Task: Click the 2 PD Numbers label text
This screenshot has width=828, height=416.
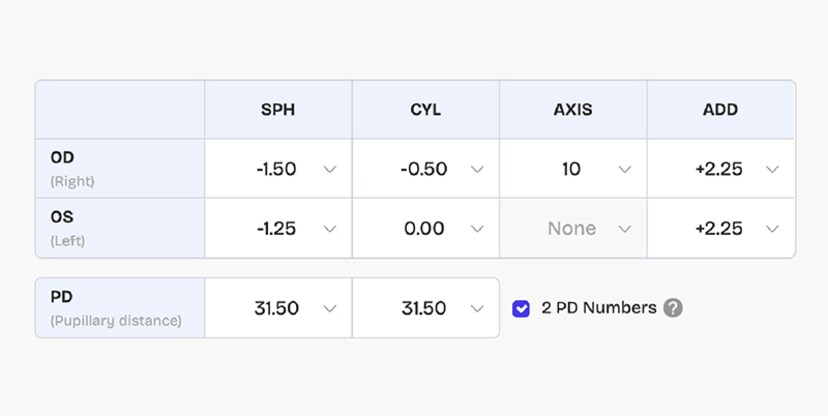Action: coord(599,308)
